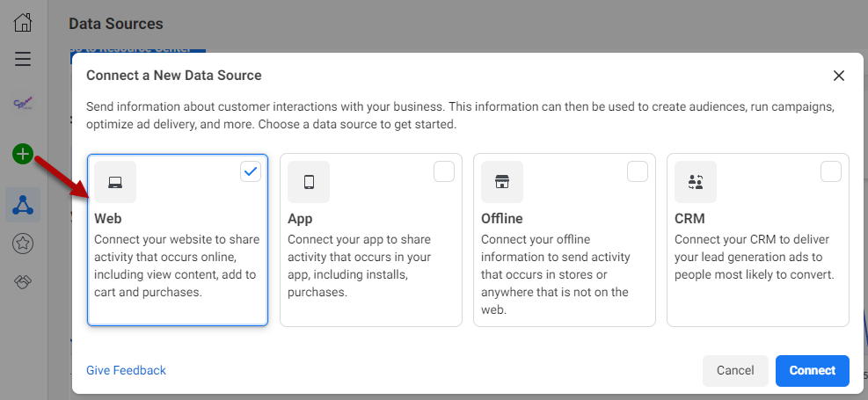Click the phone icon on App card
The width and height of the screenshot is (868, 400).
pyautogui.click(x=309, y=182)
